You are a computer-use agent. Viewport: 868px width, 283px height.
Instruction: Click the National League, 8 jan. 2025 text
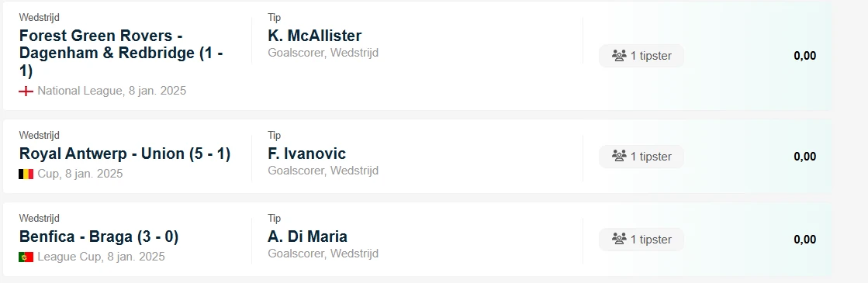[x=112, y=91]
